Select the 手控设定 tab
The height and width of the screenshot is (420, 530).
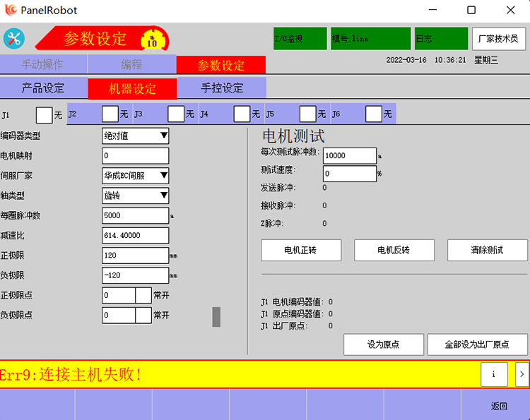[222, 88]
